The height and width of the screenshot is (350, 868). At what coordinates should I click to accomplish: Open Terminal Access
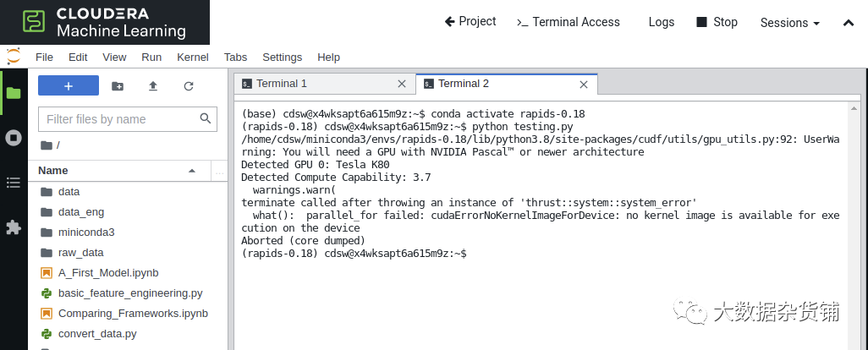[x=568, y=22]
